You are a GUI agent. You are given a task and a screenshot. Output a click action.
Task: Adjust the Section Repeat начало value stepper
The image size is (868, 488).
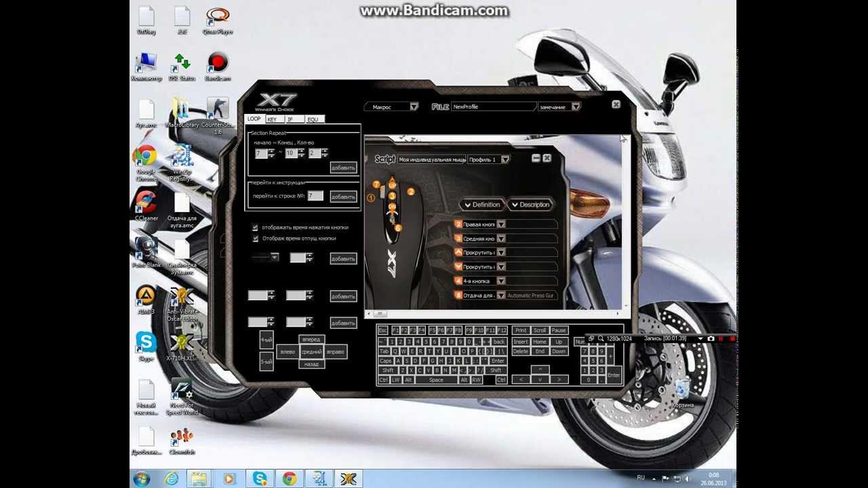(271, 153)
